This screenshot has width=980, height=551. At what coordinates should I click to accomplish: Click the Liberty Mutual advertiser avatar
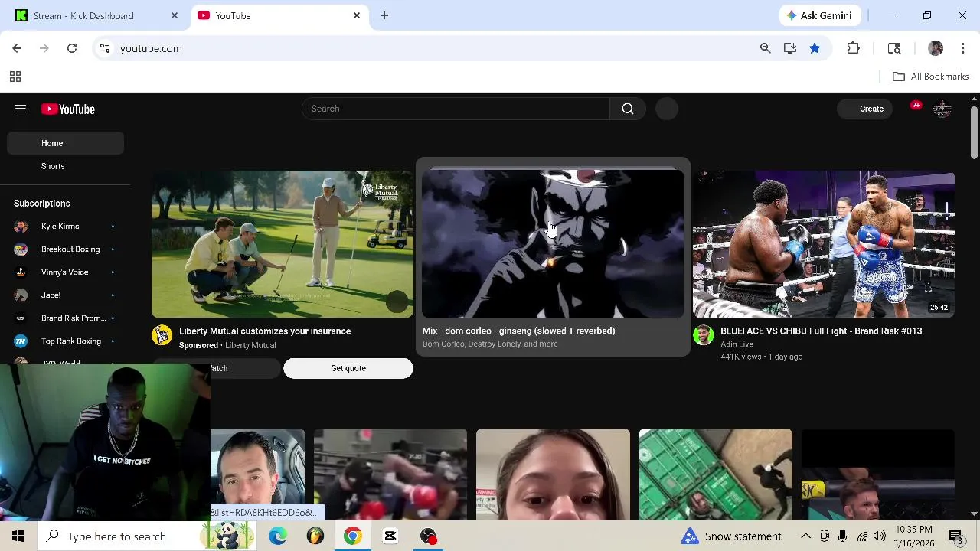(x=162, y=335)
